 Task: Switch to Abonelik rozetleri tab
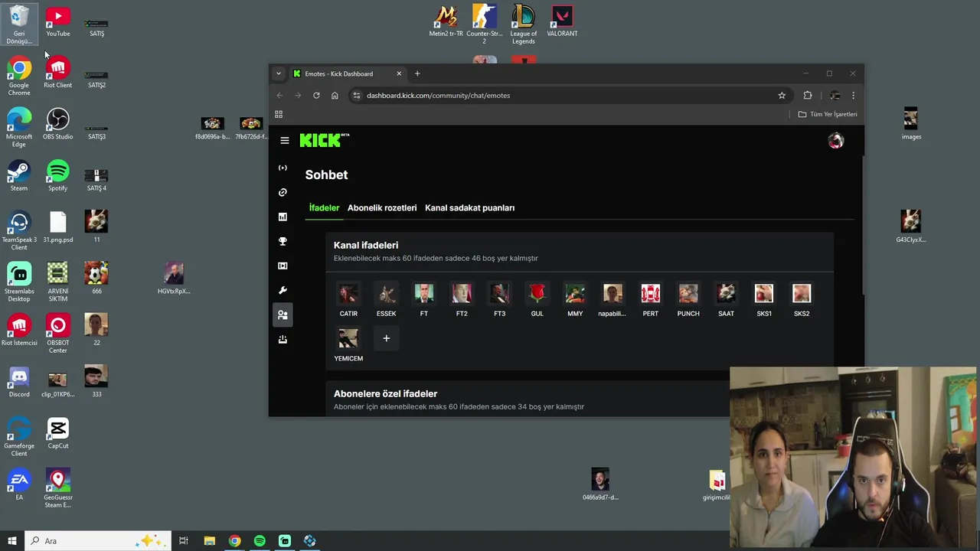point(382,208)
